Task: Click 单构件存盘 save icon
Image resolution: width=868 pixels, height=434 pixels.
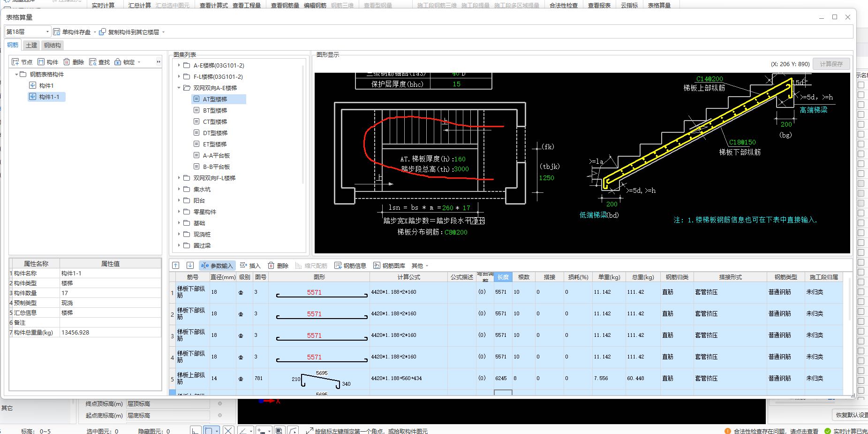Action: point(57,32)
